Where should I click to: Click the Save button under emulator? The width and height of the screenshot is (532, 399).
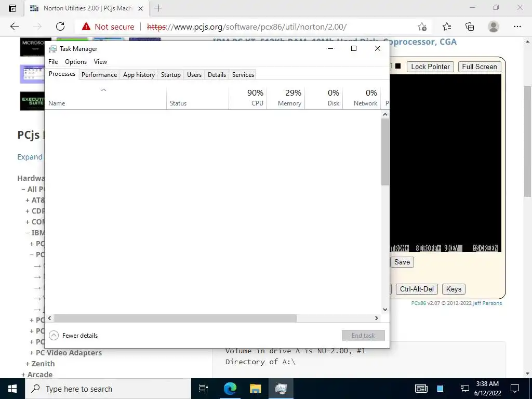click(x=402, y=262)
